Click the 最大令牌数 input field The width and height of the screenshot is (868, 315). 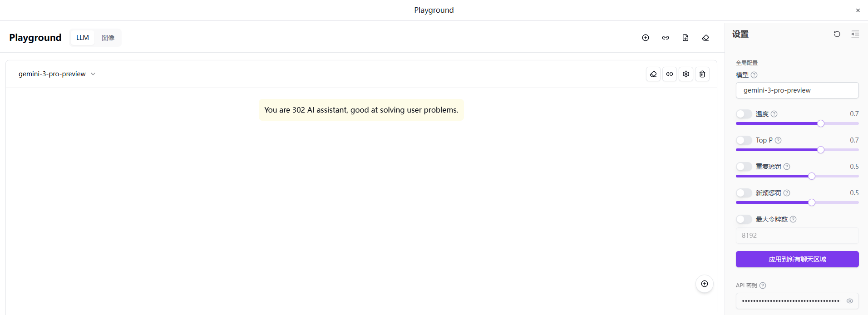pyautogui.click(x=797, y=236)
